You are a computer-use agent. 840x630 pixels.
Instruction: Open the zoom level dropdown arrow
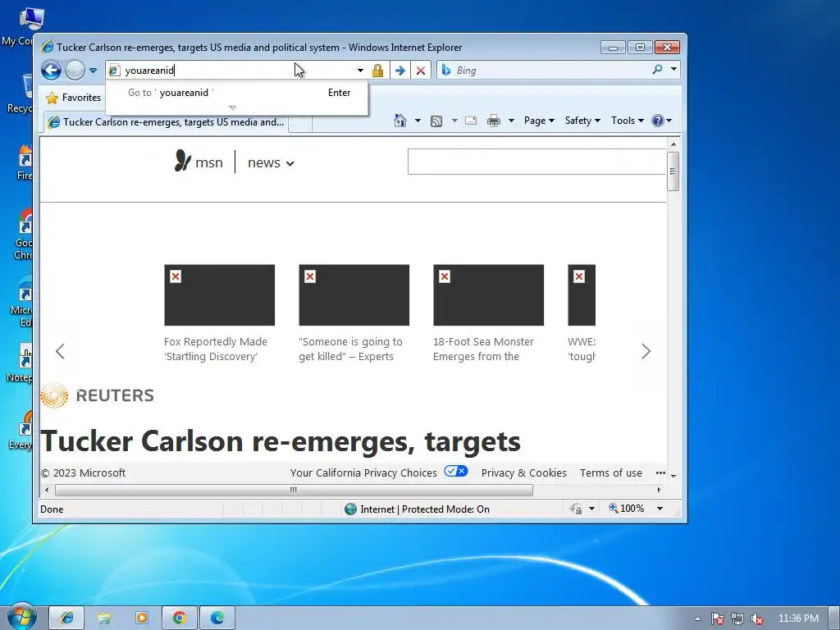coord(660,509)
